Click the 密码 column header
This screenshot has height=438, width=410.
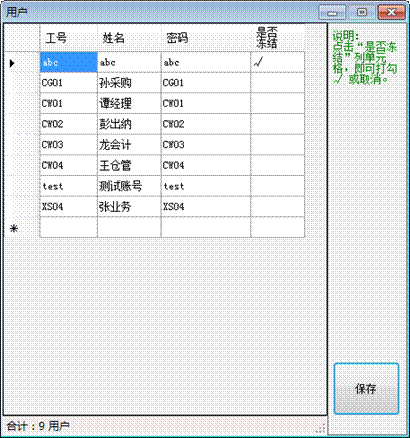click(206, 38)
